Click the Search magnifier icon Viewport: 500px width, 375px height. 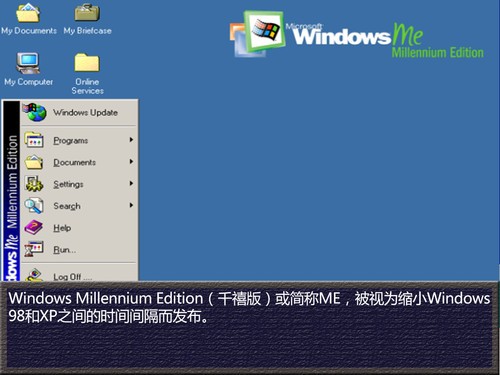34,205
